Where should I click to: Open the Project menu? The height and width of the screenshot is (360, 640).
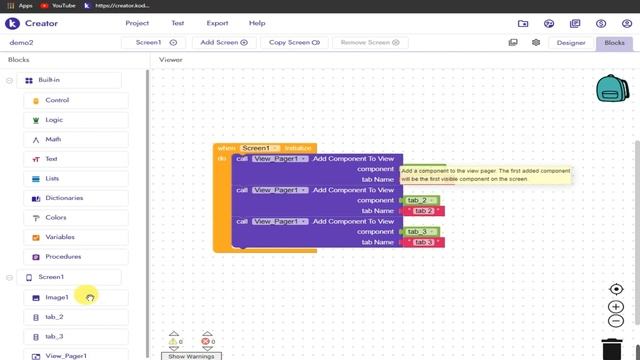(x=137, y=23)
